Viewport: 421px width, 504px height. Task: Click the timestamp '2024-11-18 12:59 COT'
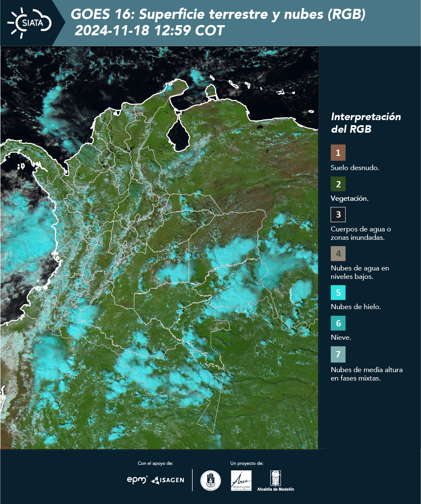149,30
